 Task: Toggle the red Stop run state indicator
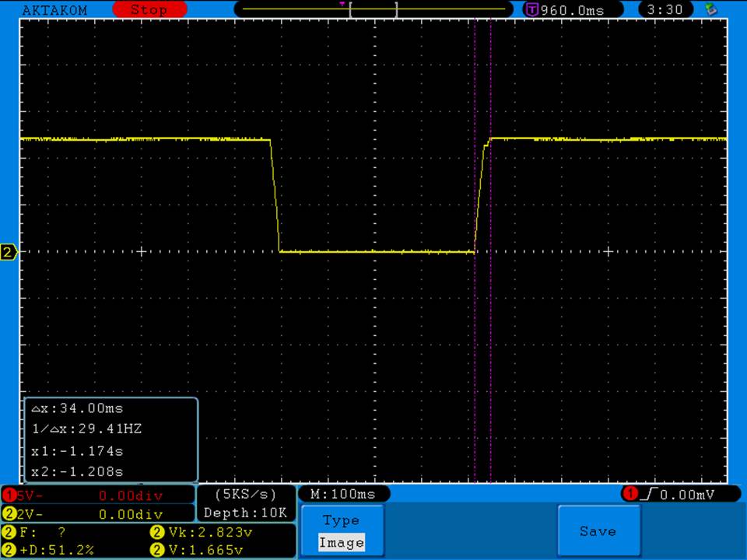pos(149,10)
